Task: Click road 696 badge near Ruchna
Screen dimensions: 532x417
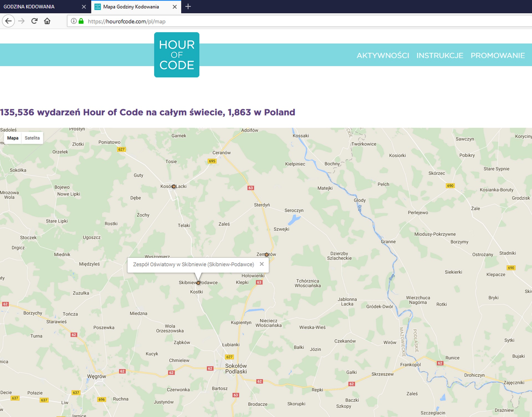Action: 102,399
